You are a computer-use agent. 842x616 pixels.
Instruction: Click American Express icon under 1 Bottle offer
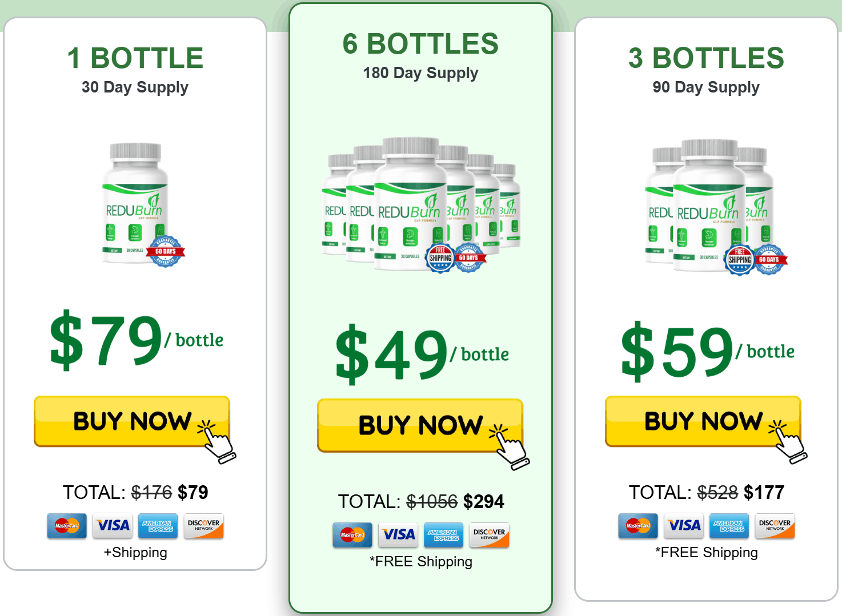click(158, 526)
